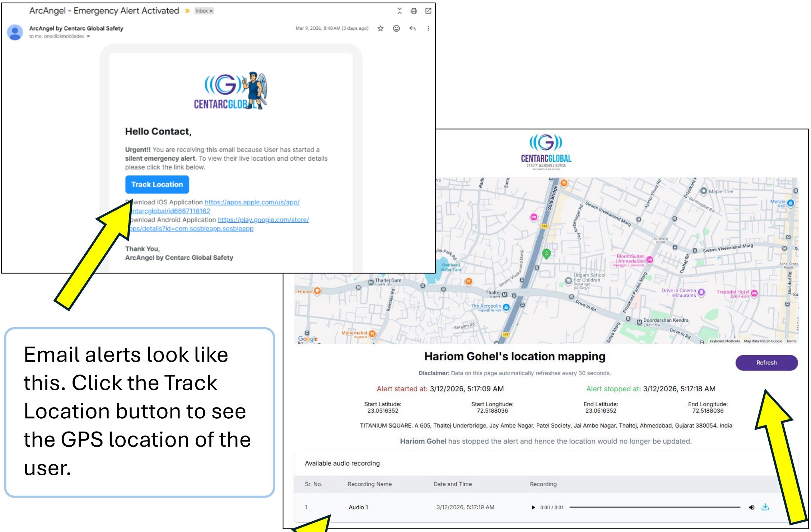
Task: Collapse email thread with arrows icon
Action: tap(400, 11)
